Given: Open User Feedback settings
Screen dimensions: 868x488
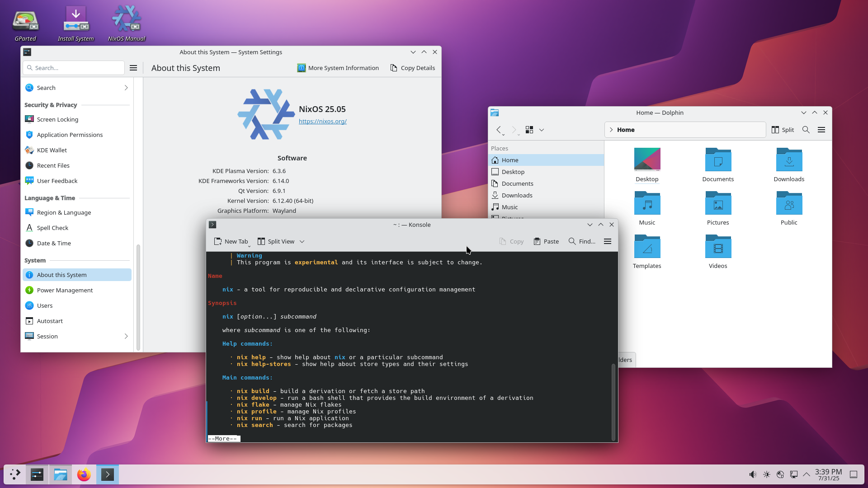Looking at the screenshot, I should [77, 181].
